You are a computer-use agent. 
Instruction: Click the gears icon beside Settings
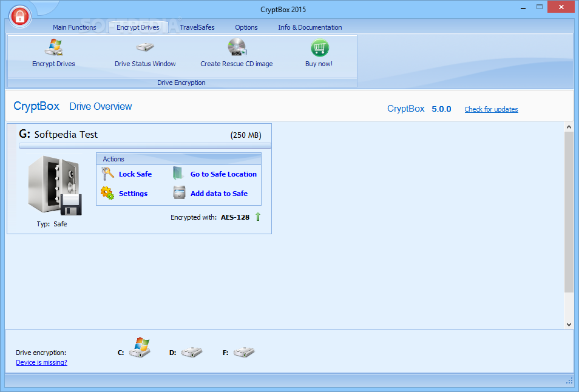pos(107,193)
